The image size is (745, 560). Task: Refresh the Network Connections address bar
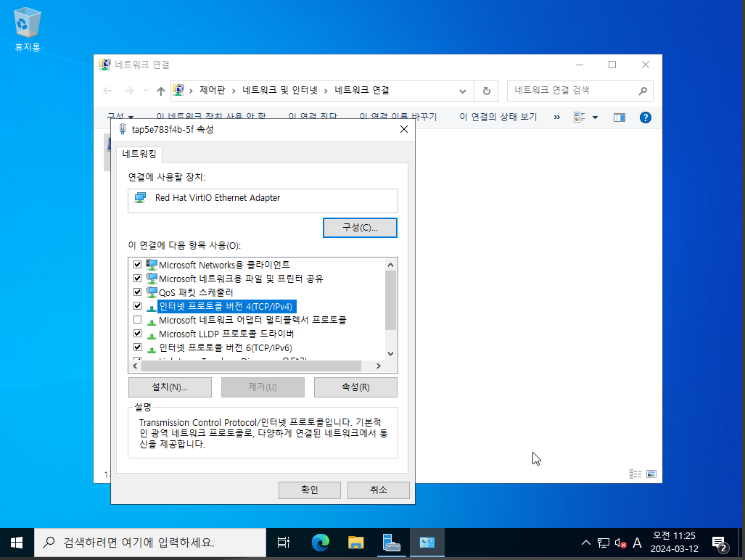(x=486, y=91)
